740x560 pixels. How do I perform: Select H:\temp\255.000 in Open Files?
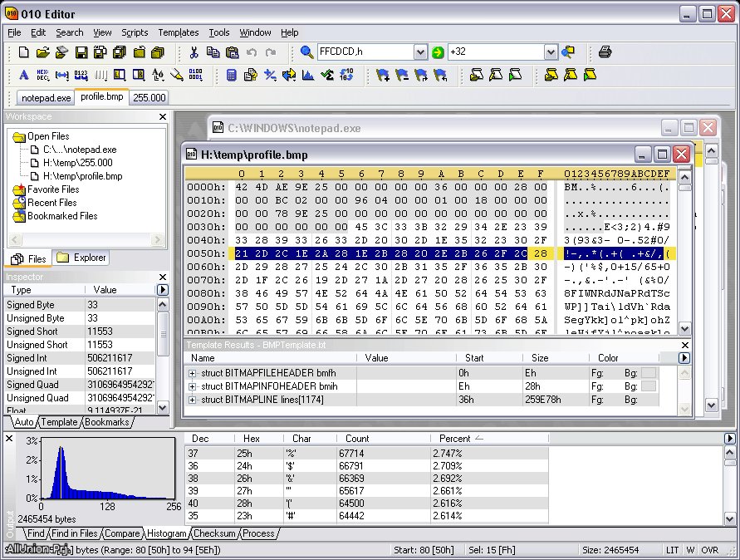tap(77, 163)
